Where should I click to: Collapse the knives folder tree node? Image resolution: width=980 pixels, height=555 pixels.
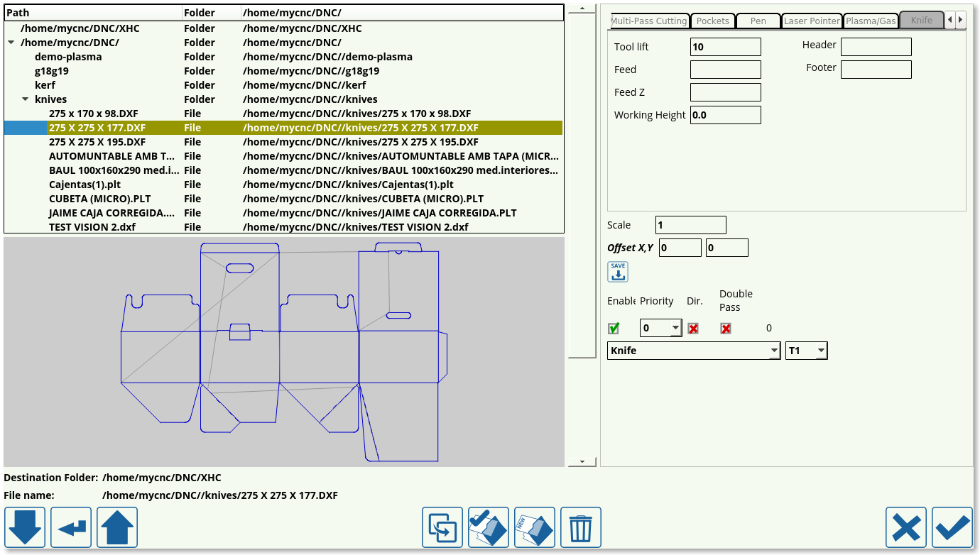(x=26, y=99)
